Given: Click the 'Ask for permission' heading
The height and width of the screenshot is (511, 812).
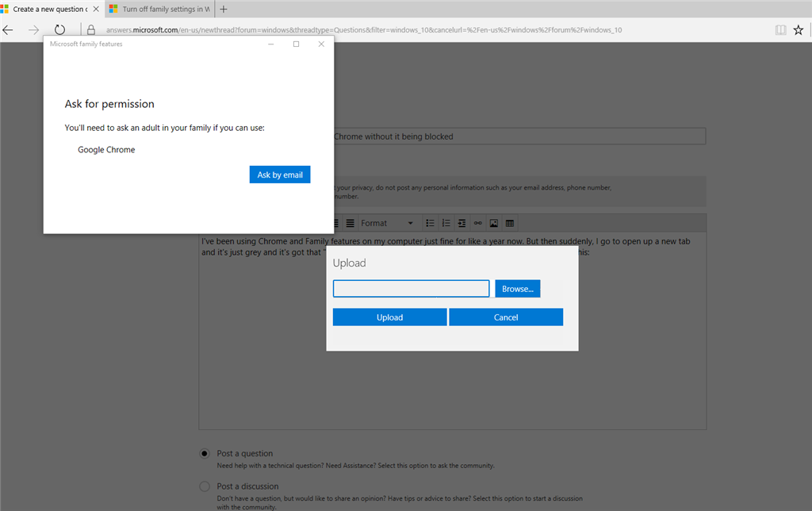Looking at the screenshot, I should (109, 104).
